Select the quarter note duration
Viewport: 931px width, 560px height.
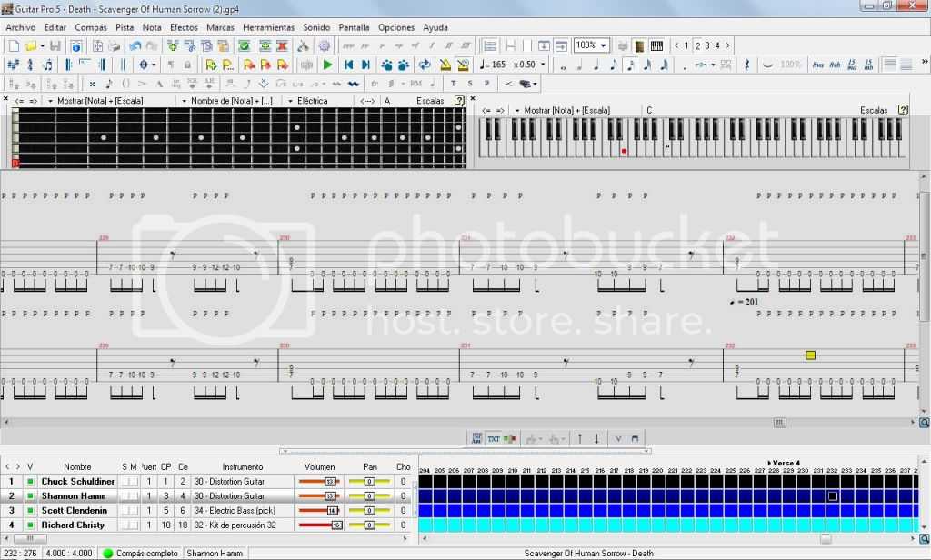pyautogui.click(x=596, y=65)
